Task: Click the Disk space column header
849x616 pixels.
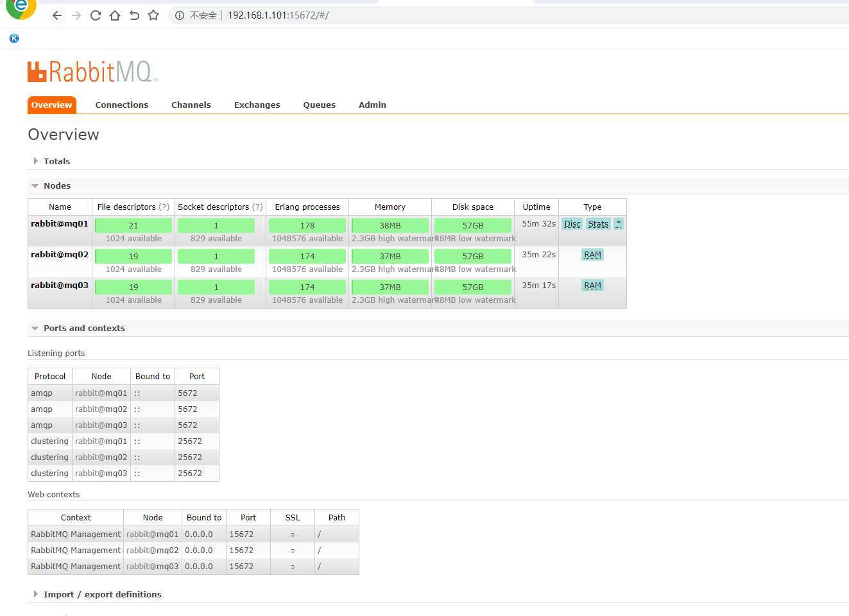Action: [x=473, y=207]
